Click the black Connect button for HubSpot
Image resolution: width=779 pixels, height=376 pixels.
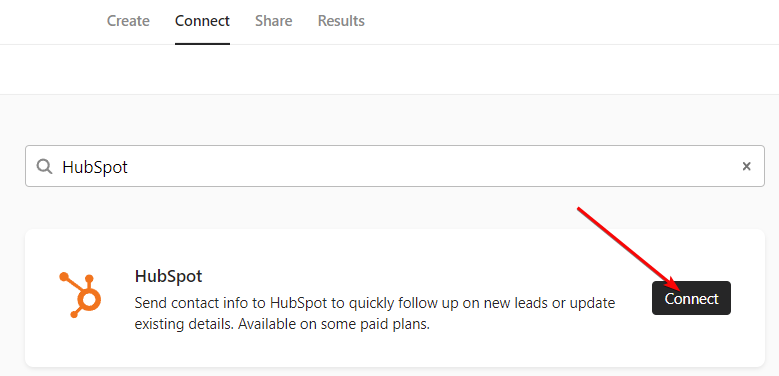pos(691,298)
